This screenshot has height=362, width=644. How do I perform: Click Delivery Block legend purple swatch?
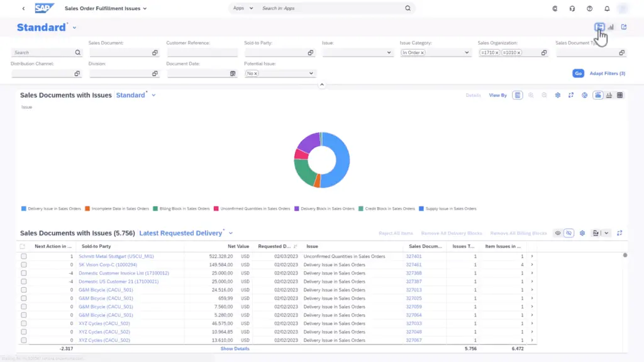297,209
